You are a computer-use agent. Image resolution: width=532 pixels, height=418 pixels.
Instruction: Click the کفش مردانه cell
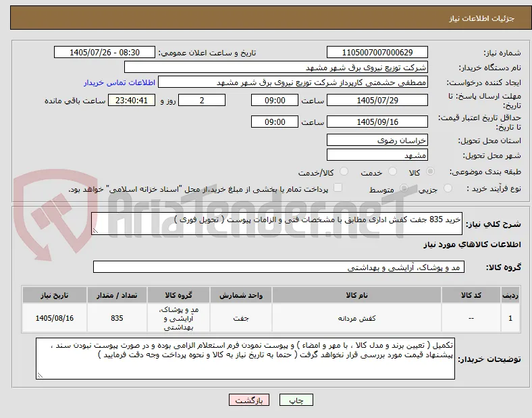[x=356, y=318]
